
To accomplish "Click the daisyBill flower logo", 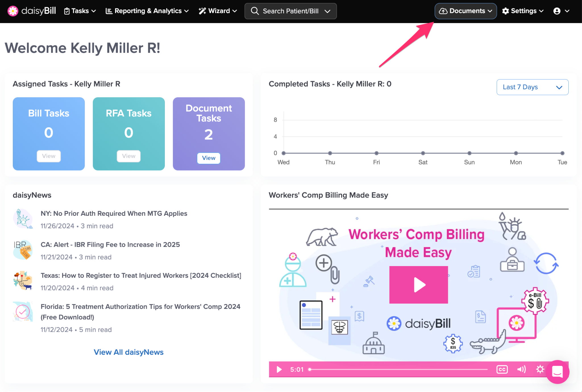I will point(13,11).
